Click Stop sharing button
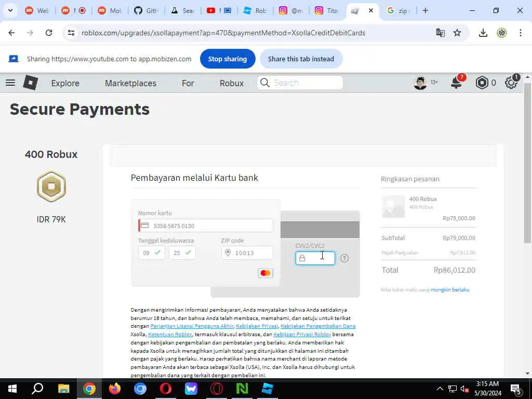This screenshot has width=532, height=399. click(228, 59)
